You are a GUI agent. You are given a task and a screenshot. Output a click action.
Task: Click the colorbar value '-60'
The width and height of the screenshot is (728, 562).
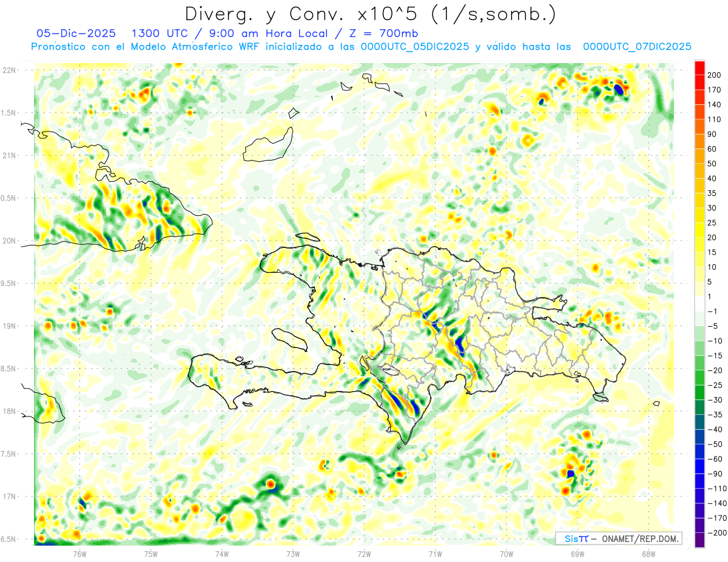point(716,459)
